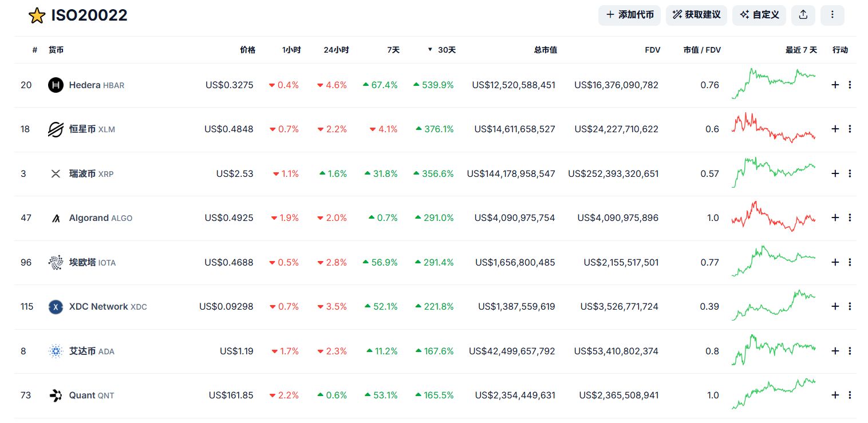Open the Quant QNT coin link
The height and width of the screenshot is (423, 868).
coord(92,396)
